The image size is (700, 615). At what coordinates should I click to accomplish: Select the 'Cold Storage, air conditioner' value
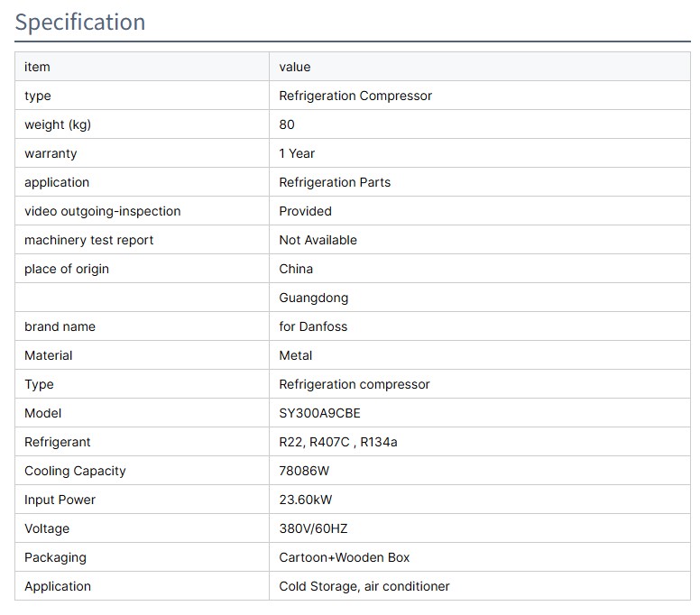point(364,586)
